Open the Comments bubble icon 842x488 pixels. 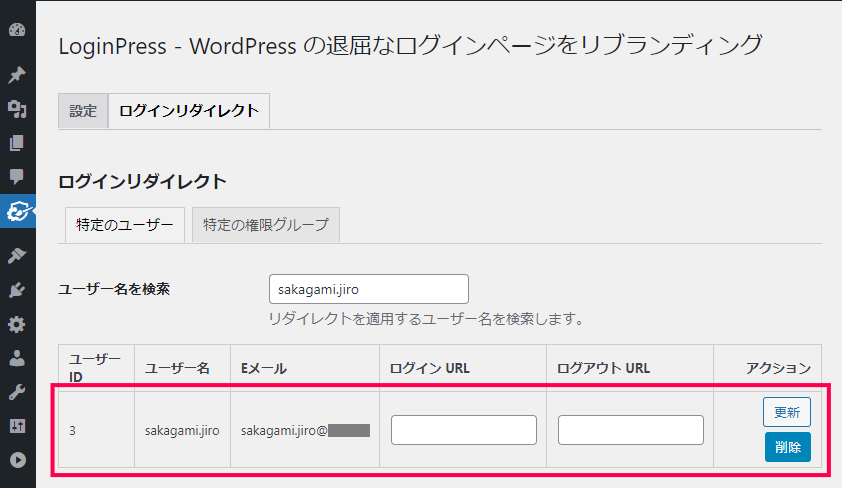(17, 176)
